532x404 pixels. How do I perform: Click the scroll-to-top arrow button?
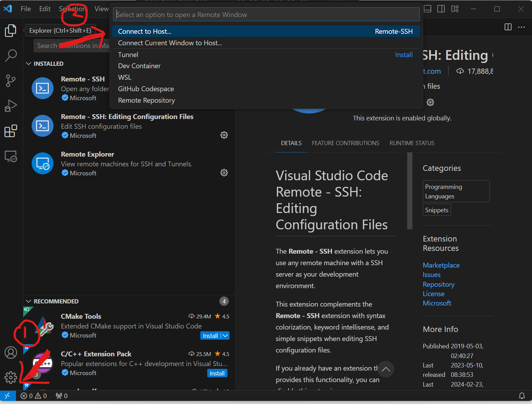(386, 369)
